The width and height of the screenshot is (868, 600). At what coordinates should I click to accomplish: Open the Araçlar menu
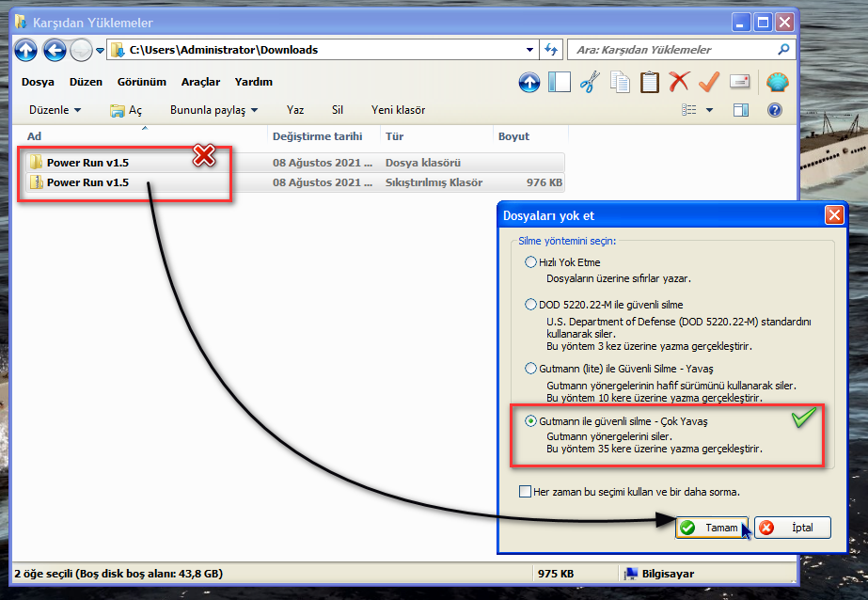click(200, 82)
